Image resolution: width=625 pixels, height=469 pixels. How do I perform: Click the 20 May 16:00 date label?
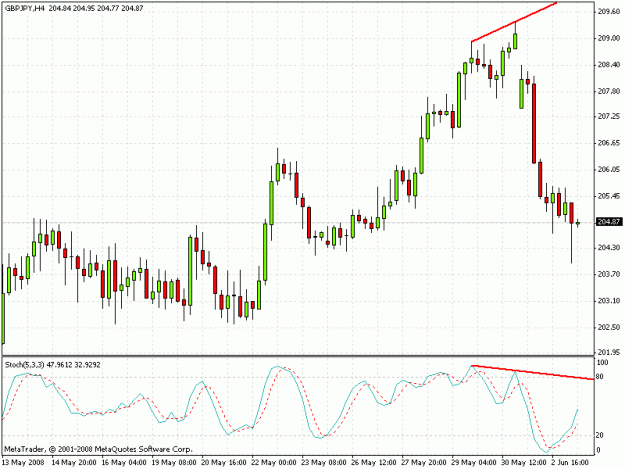click(x=224, y=463)
